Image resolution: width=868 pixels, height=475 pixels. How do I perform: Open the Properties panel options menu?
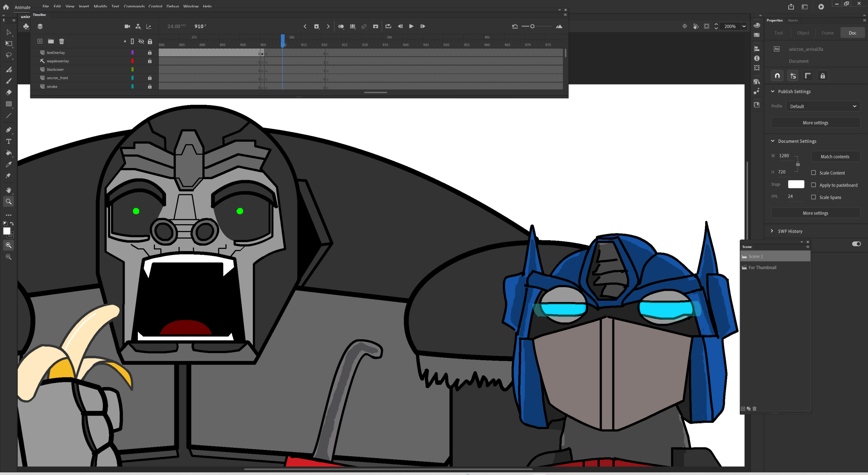click(864, 20)
